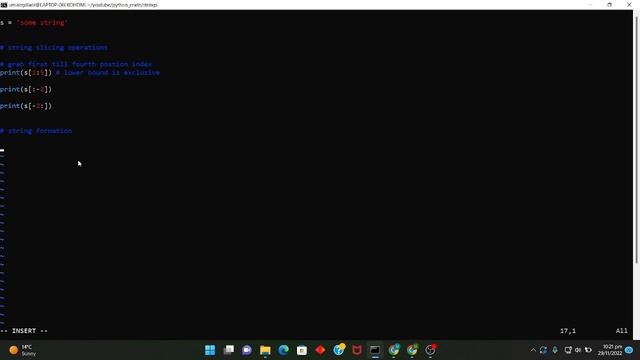Screen dimensions: 640x360
Task: Open Task View from the taskbar
Action: tap(229, 350)
